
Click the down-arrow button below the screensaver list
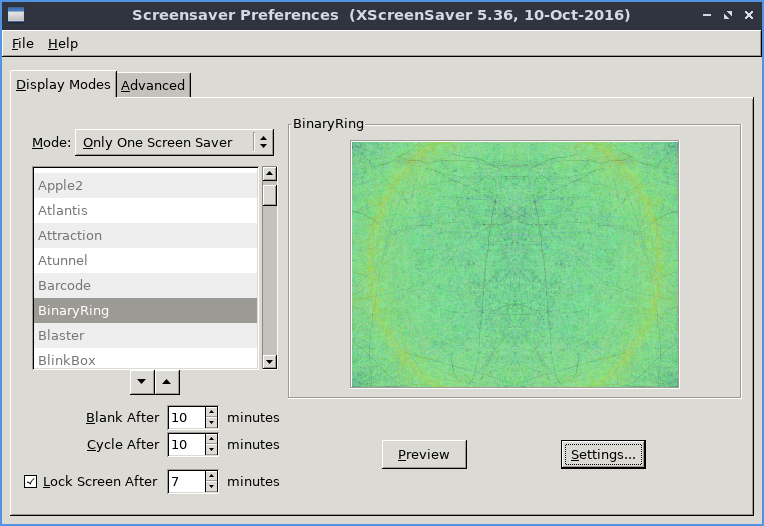[x=143, y=381]
